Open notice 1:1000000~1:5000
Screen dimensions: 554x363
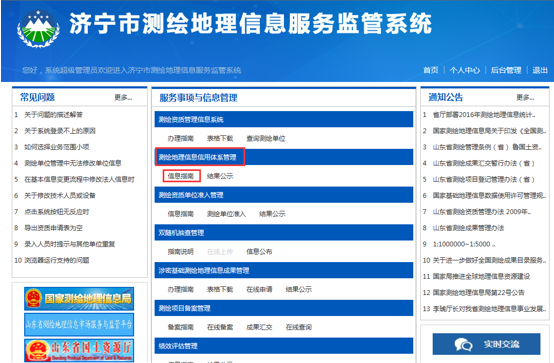tap(464, 244)
